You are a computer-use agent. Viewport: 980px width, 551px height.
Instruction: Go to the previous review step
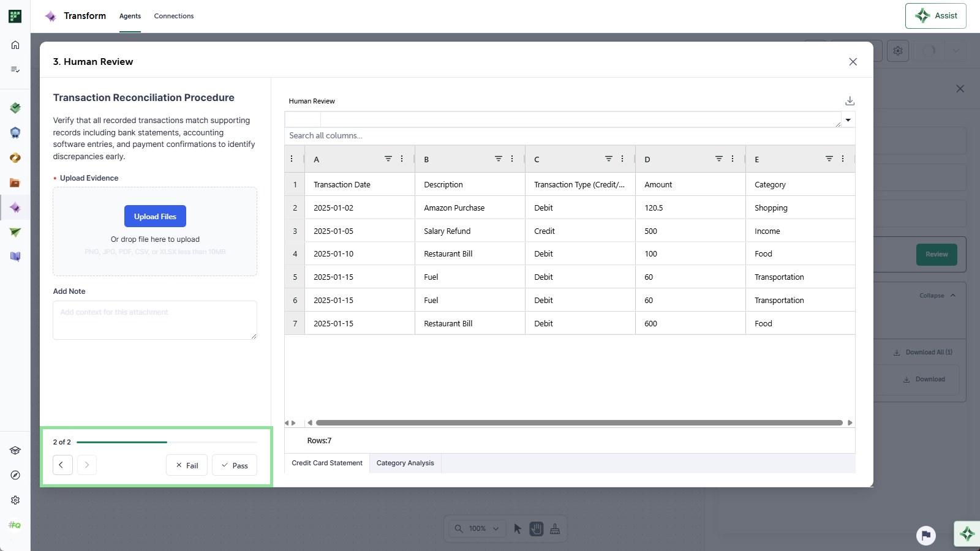click(x=62, y=465)
